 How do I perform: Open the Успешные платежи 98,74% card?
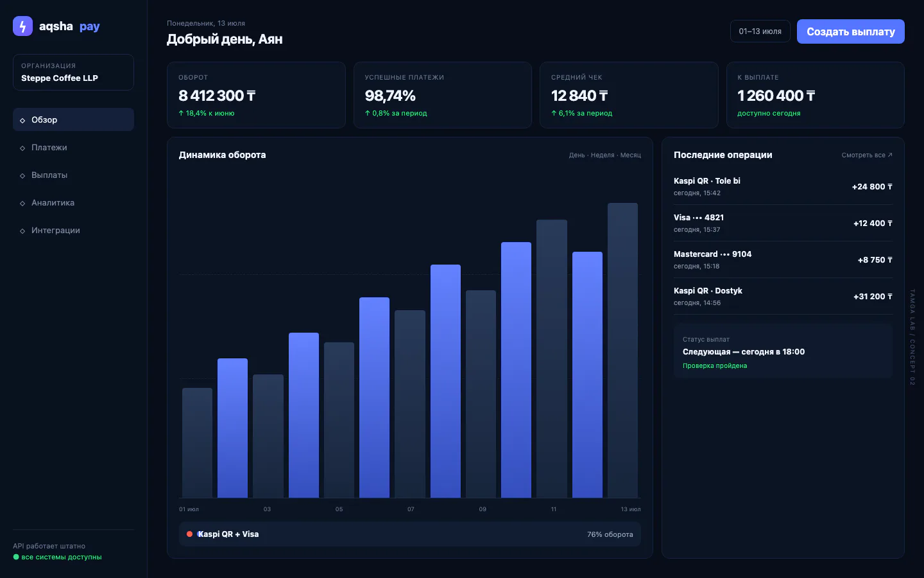pyautogui.click(x=443, y=95)
